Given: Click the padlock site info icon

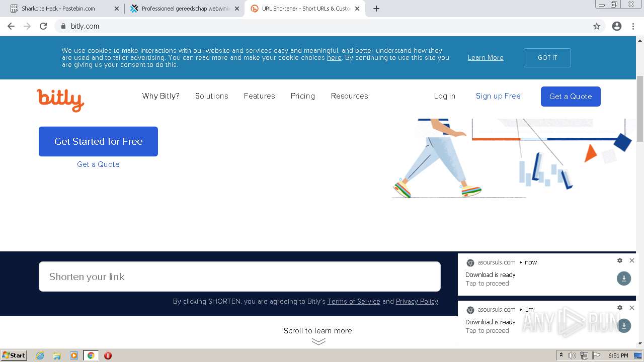Looking at the screenshot, I should pyautogui.click(x=63, y=26).
